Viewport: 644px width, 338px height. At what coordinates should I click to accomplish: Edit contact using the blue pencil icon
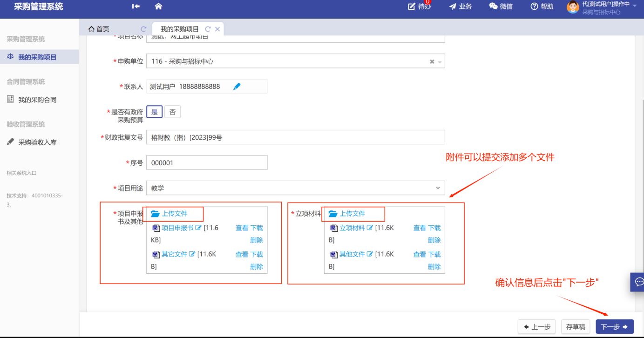click(237, 87)
